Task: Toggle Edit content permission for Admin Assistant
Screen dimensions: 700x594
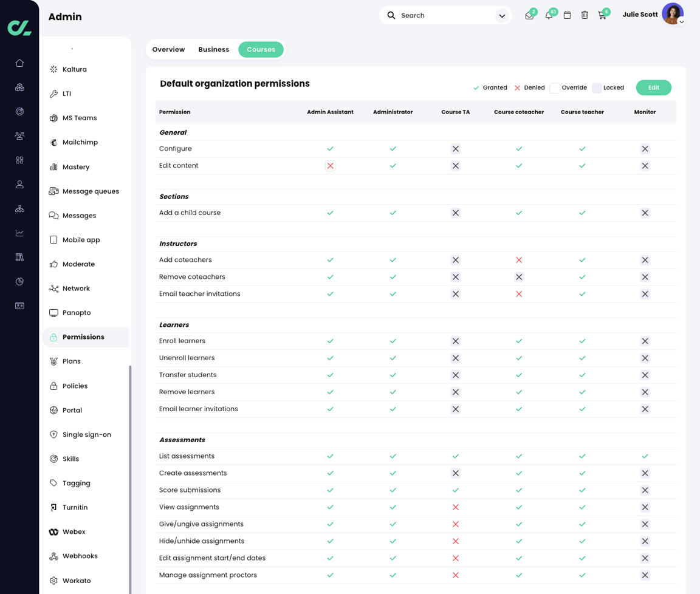Action: (330, 165)
